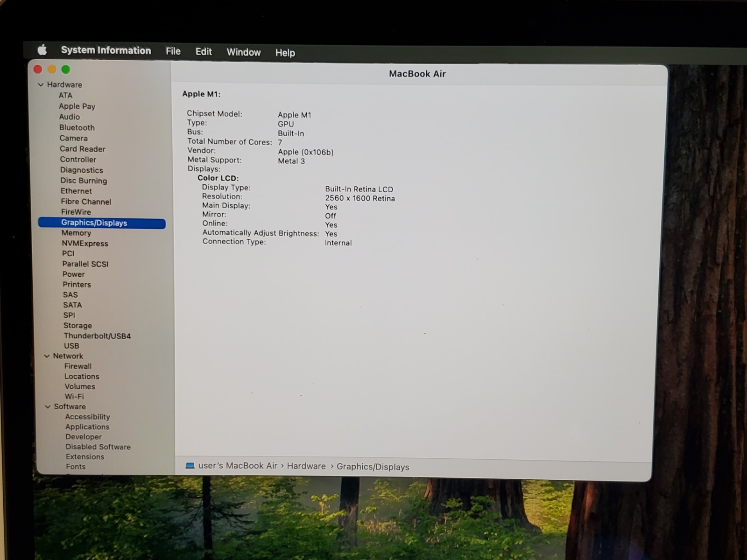Screen dimensions: 747x560
Task: Select Disc Burning in the sidebar
Action: point(84,181)
